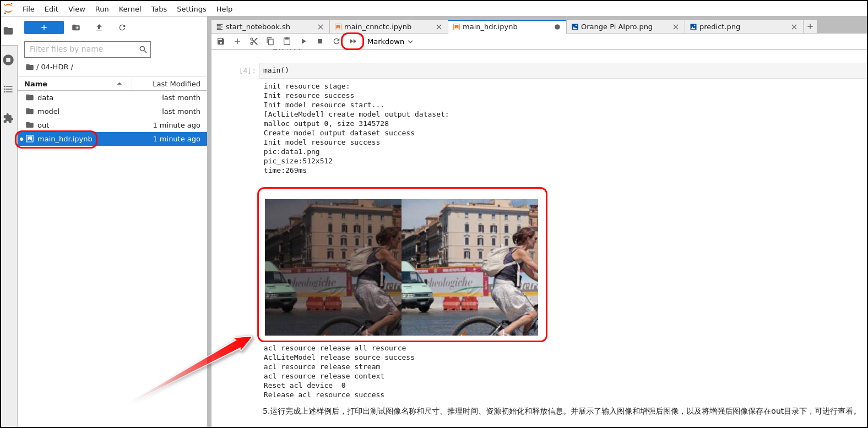Viewport: 868px width, 428px height.
Task: Insert a cell below with the plus icon
Action: (x=237, y=41)
